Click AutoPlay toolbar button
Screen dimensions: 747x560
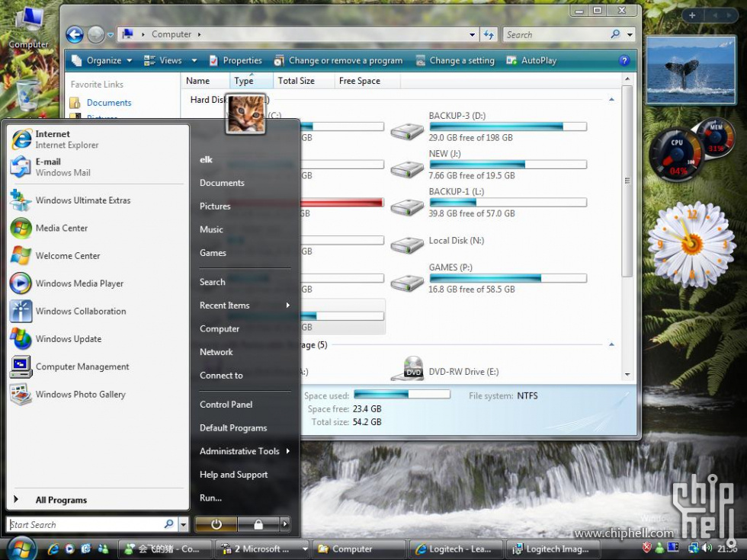coord(531,60)
